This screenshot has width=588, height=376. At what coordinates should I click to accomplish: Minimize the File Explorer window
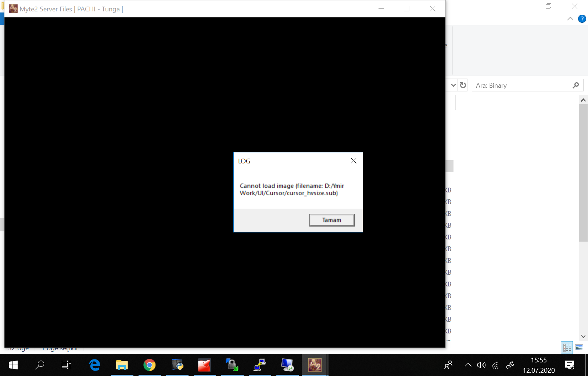pyautogui.click(x=523, y=6)
